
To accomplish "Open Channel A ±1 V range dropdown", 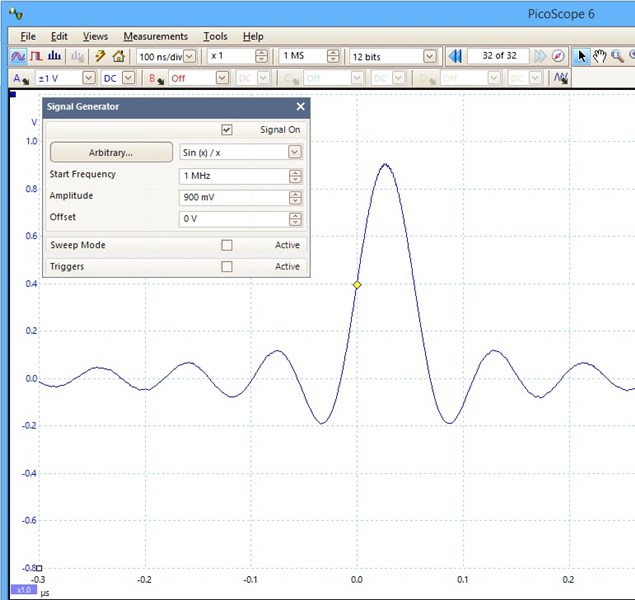I will 89,78.
